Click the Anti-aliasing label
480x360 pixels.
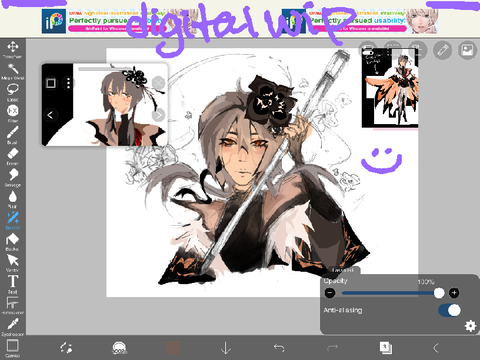pos(343,310)
